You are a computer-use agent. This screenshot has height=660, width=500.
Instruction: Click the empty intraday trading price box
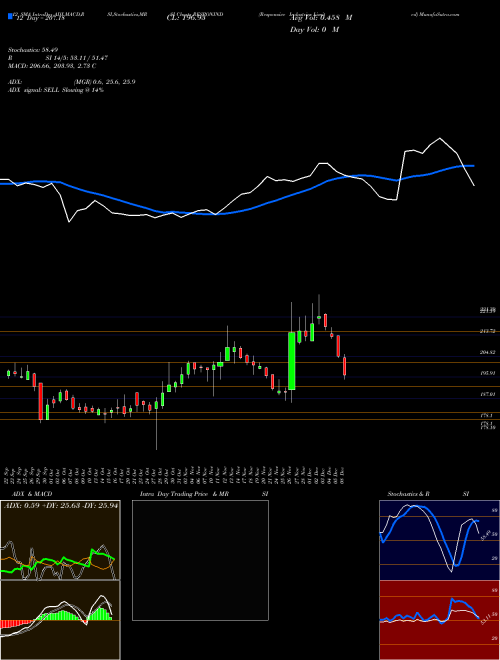pos(200,560)
